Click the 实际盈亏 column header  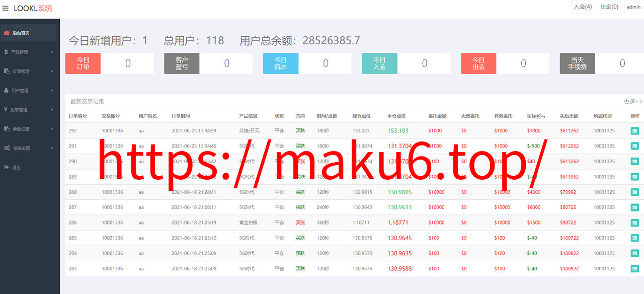(x=536, y=116)
